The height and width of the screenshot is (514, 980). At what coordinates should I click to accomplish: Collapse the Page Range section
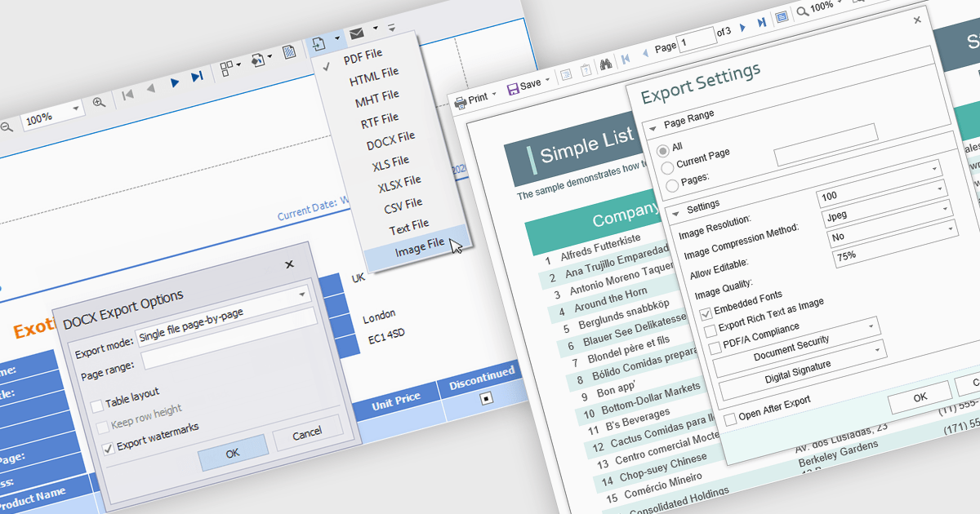pyautogui.click(x=653, y=129)
